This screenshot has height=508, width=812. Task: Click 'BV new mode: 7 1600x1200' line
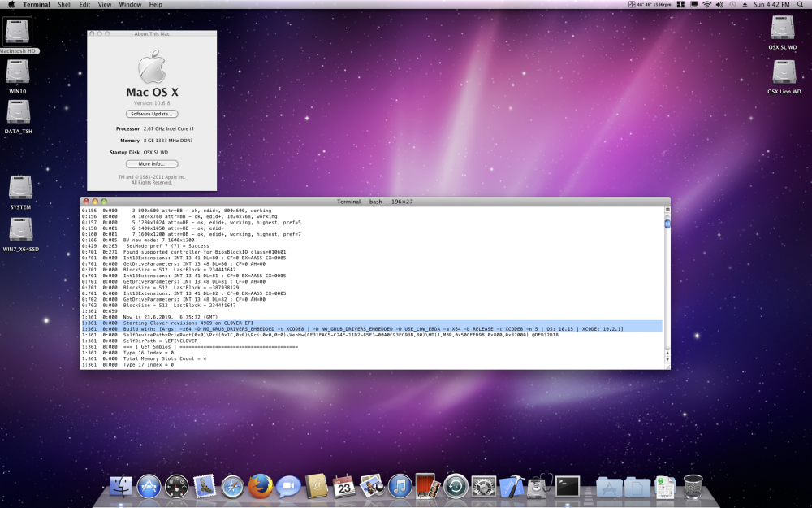click(x=158, y=240)
